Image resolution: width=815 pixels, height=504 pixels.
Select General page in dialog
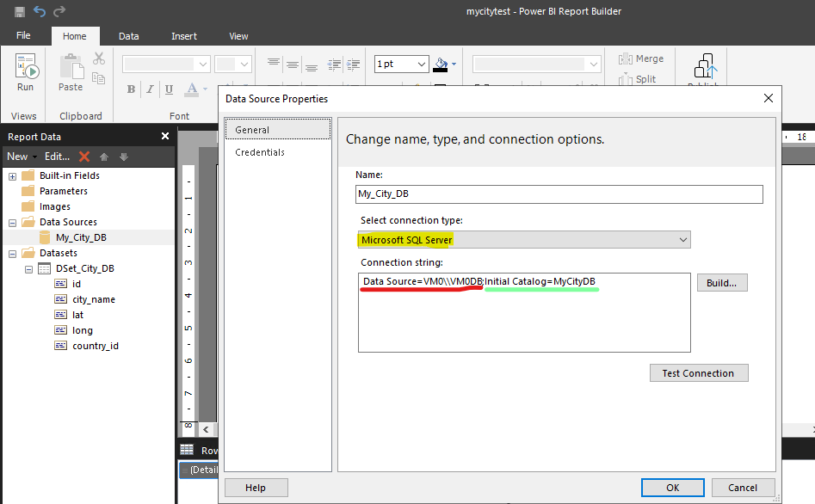click(278, 129)
